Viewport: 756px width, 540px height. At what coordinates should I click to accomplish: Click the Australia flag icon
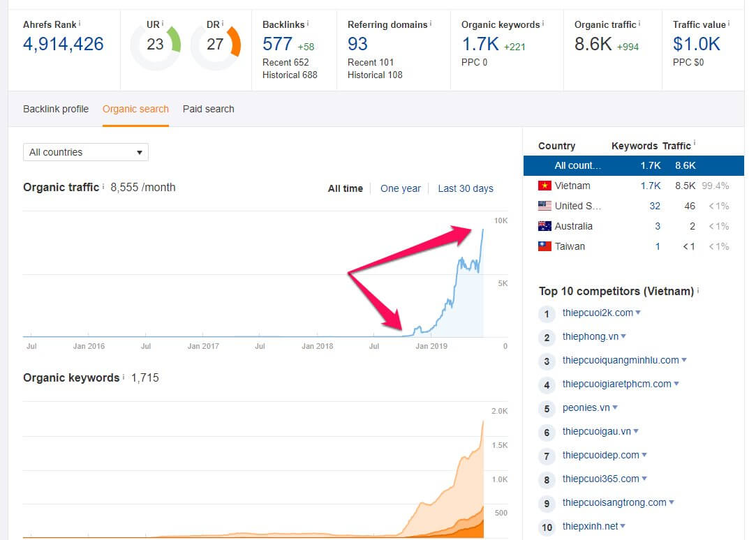point(544,226)
